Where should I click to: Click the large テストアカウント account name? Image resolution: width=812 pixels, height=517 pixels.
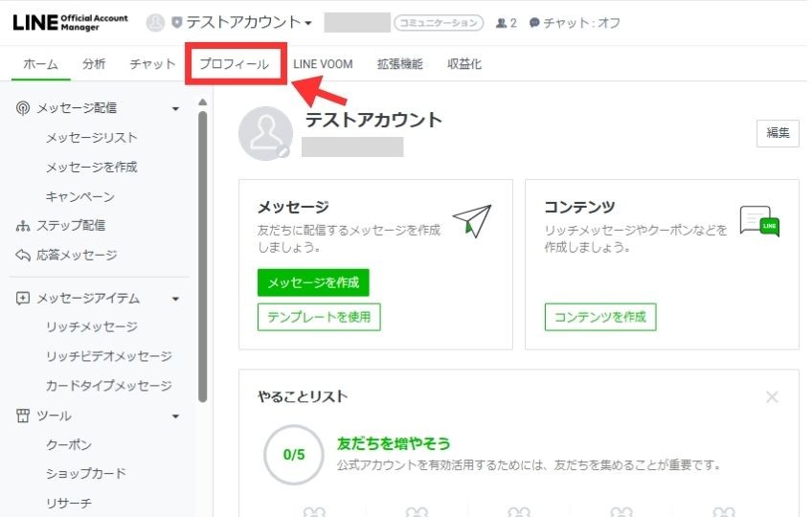pyautogui.click(x=373, y=121)
